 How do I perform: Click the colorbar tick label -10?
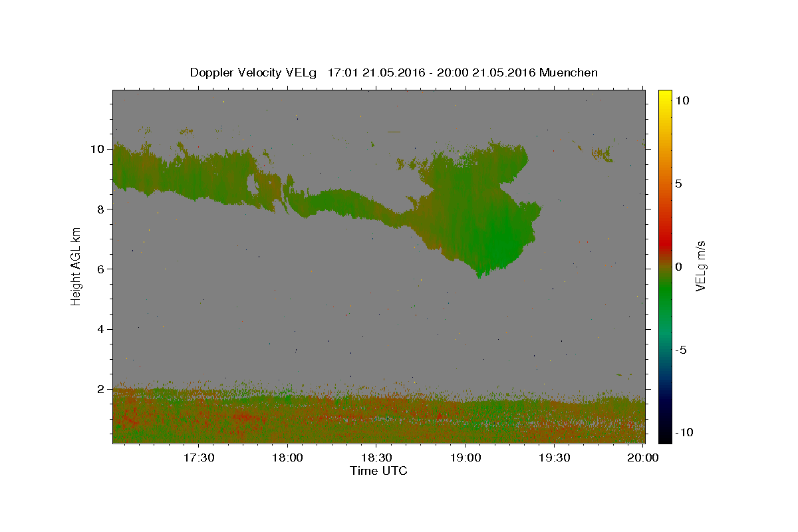tap(683, 432)
